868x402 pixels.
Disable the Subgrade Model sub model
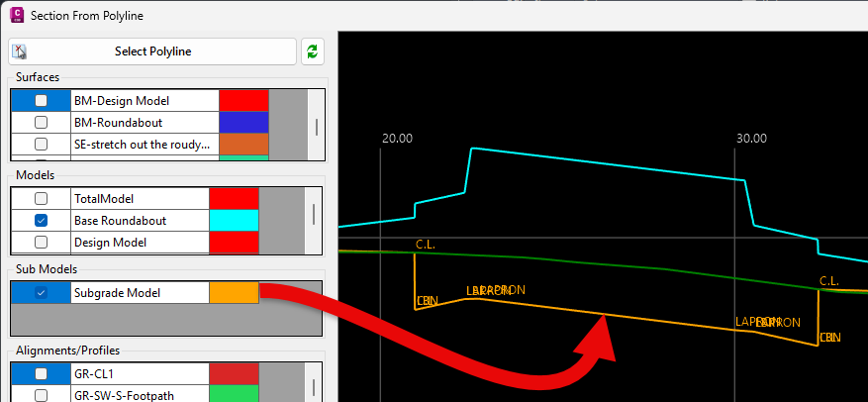(x=41, y=292)
